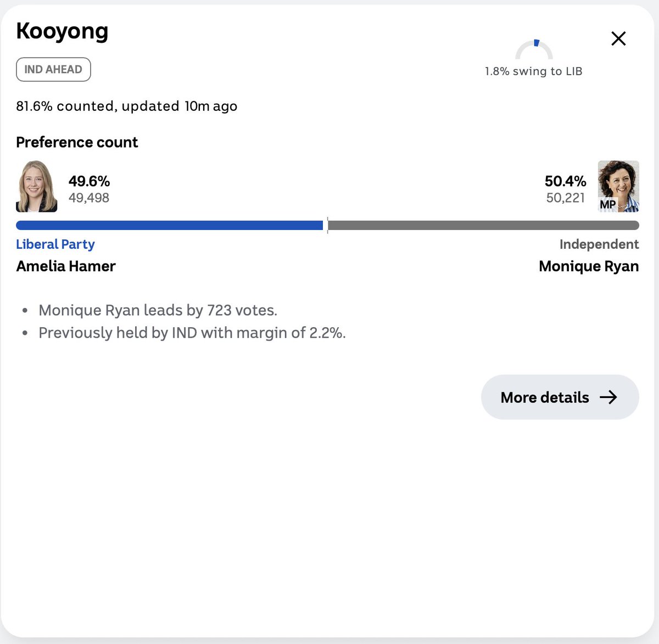This screenshot has height=644, width=659.
Task: Click the grey Independent segment of preference bar
Action: tap(484, 225)
